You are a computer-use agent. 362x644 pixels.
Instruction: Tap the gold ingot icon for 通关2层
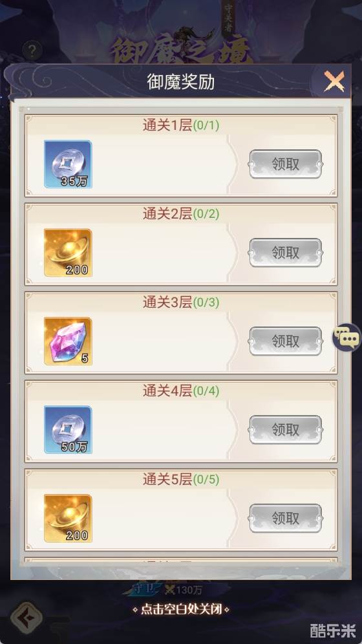pyautogui.click(x=68, y=253)
